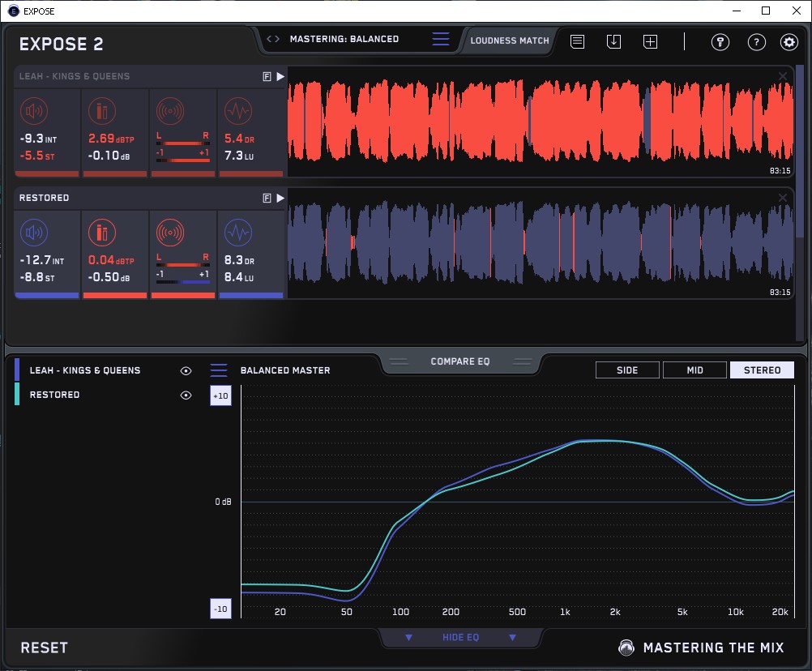Click the Compare EQ handle
812x671 pixels.
[459, 361]
